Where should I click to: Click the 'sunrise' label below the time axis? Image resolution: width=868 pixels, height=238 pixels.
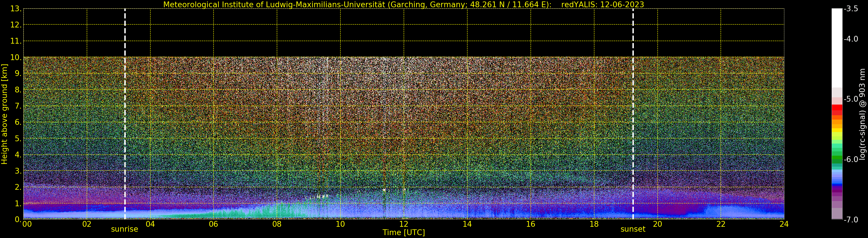tap(125, 229)
